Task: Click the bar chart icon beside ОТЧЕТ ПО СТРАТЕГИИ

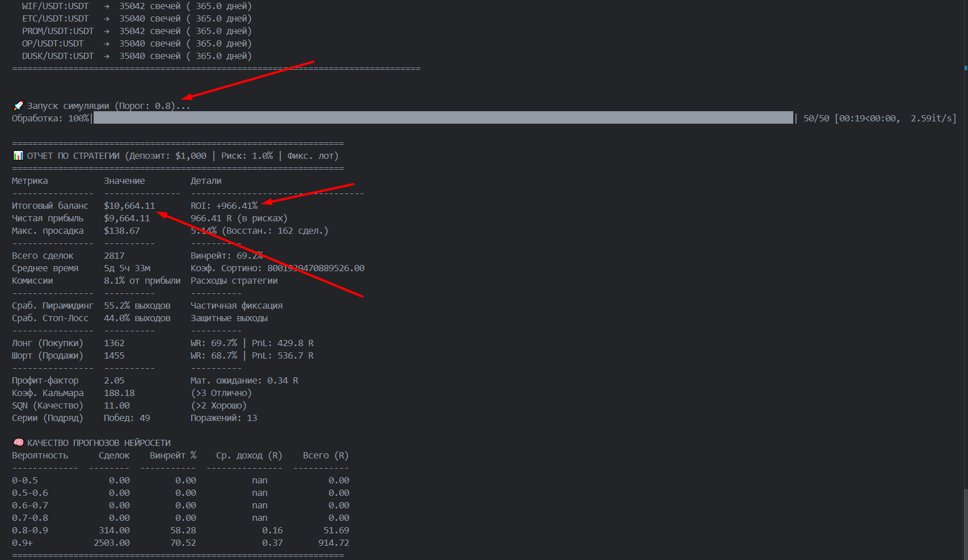Action: click(x=18, y=155)
